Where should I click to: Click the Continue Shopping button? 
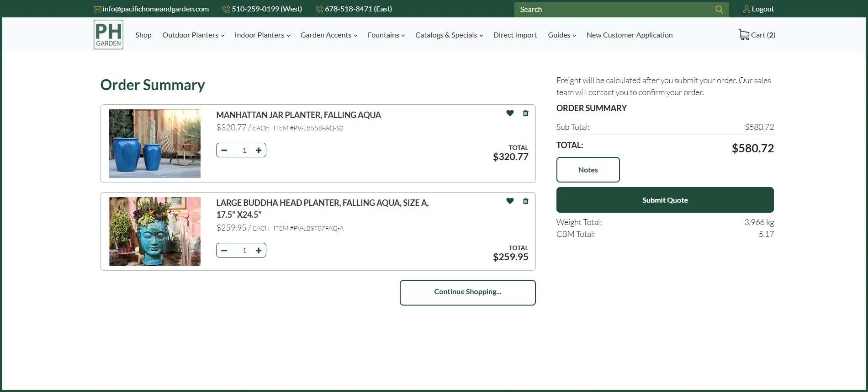point(467,292)
